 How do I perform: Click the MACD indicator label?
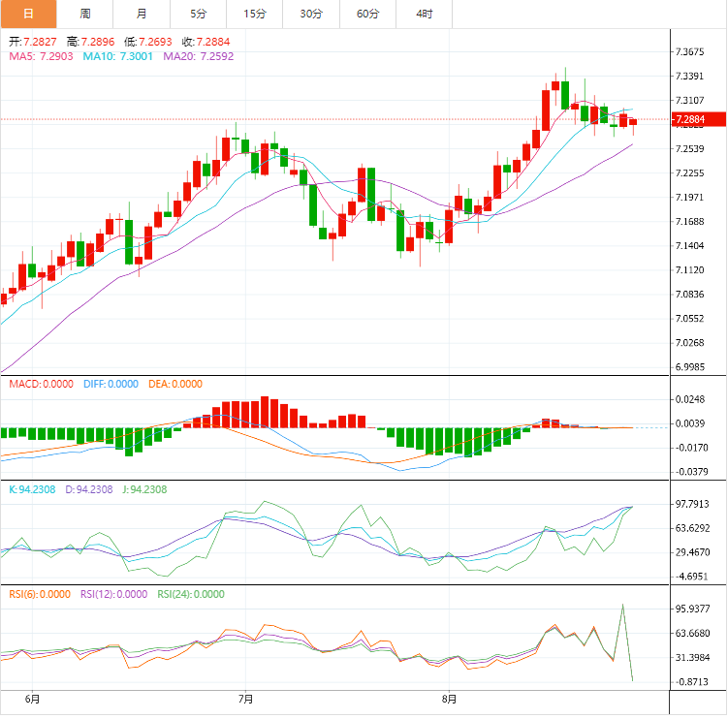[x=41, y=384]
